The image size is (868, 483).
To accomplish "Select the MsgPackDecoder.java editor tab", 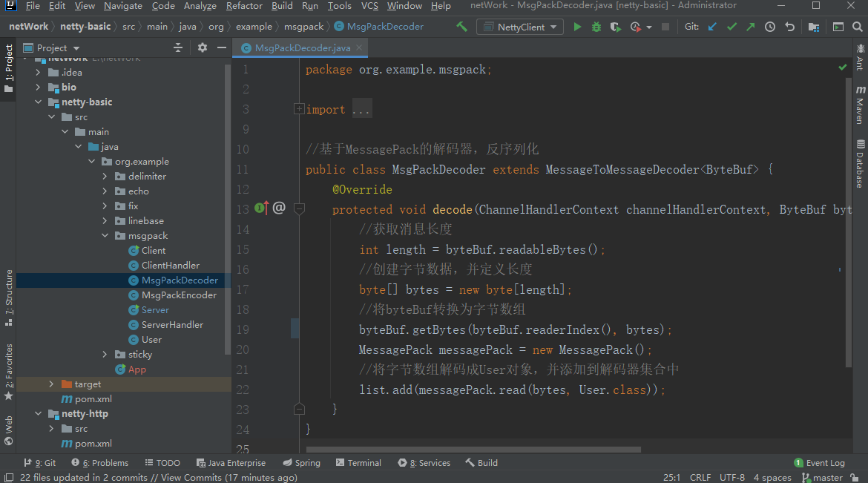I will [x=302, y=47].
